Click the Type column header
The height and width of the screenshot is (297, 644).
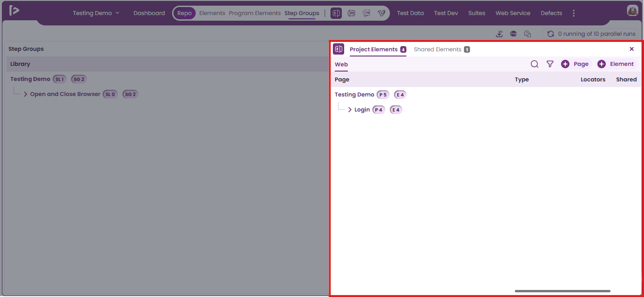click(522, 80)
